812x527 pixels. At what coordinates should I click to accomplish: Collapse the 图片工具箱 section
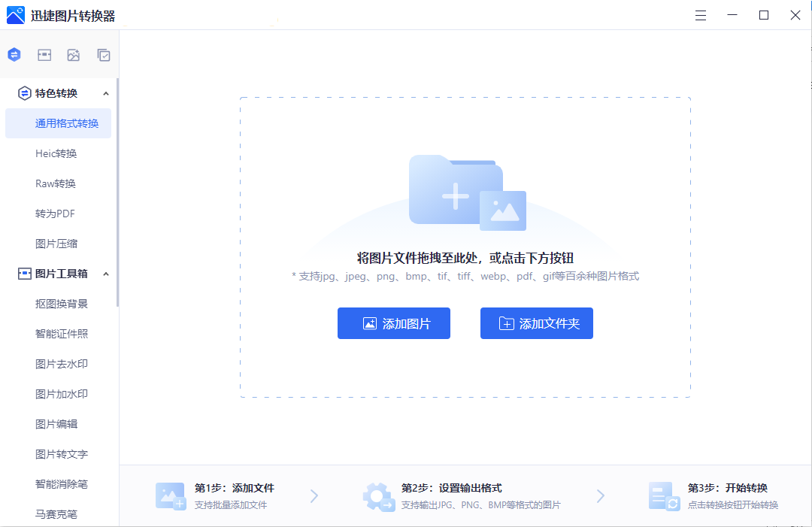click(106, 273)
